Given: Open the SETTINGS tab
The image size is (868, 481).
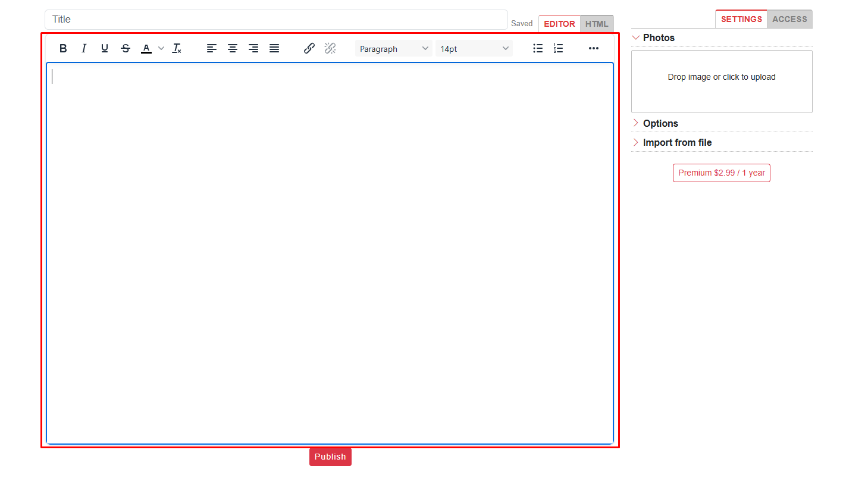Looking at the screenshot, I should coord(741,19).
